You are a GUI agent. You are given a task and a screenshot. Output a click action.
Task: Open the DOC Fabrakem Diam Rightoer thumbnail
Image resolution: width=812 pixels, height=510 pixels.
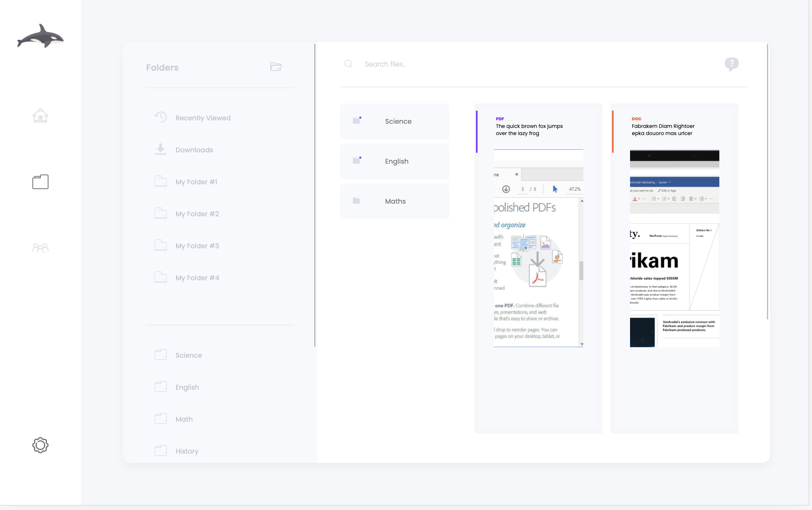674,248
